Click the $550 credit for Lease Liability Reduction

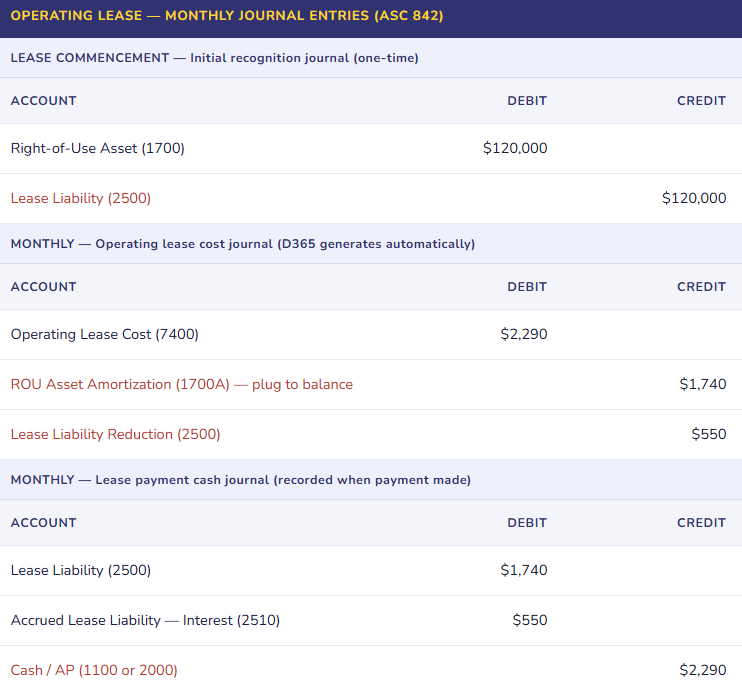709,434
